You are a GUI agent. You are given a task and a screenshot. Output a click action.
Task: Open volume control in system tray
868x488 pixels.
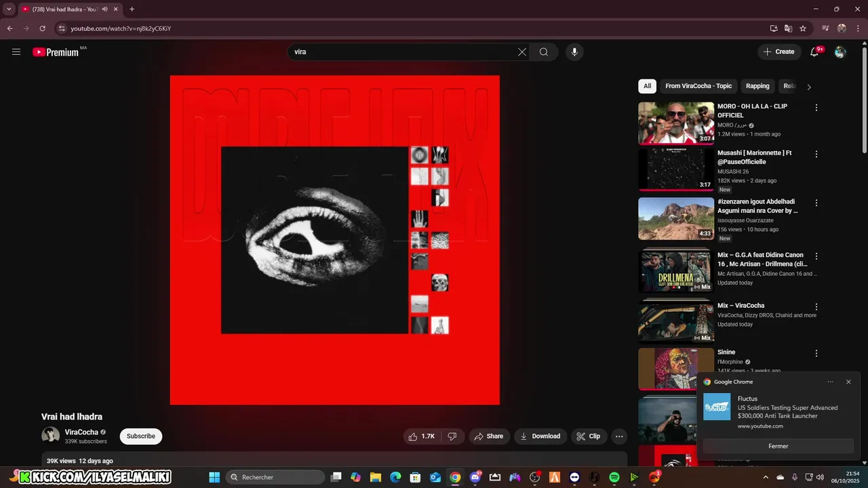(x=821, y=477)
